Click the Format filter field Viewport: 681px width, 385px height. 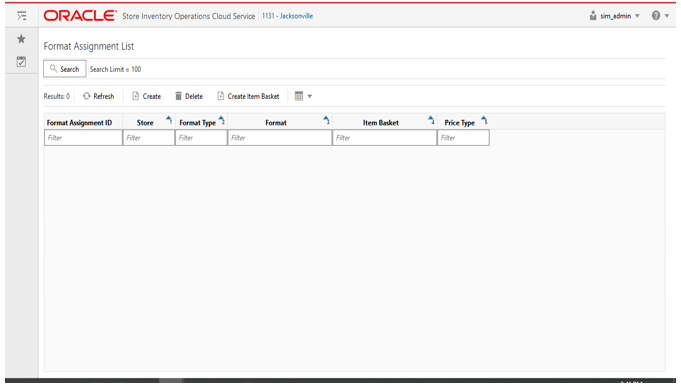click(280, 138)
